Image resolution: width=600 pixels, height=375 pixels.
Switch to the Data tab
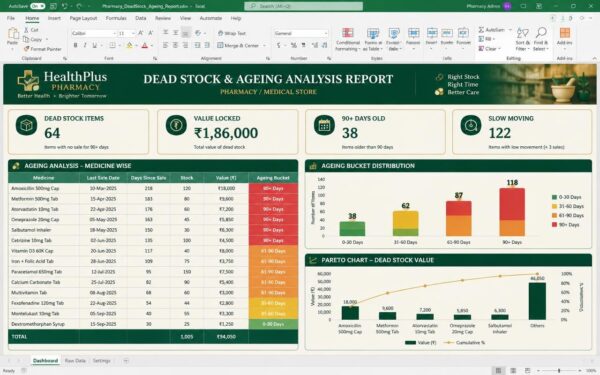140,18
